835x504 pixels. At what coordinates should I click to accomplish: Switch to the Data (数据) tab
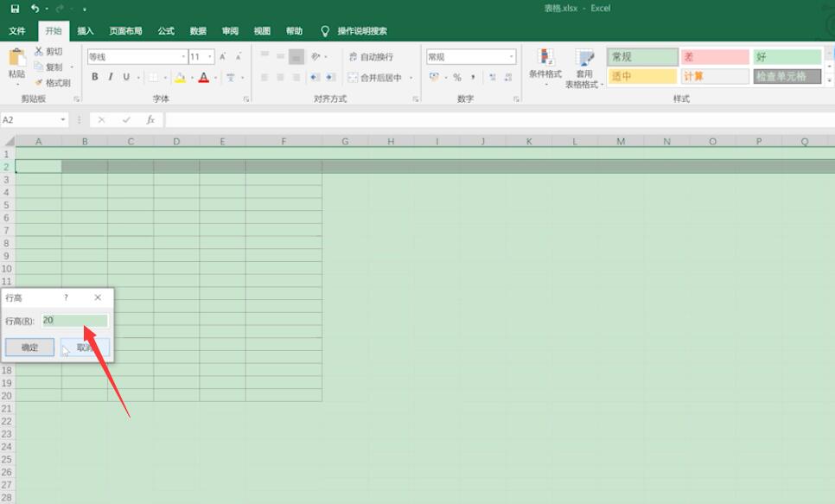[198, 31]
